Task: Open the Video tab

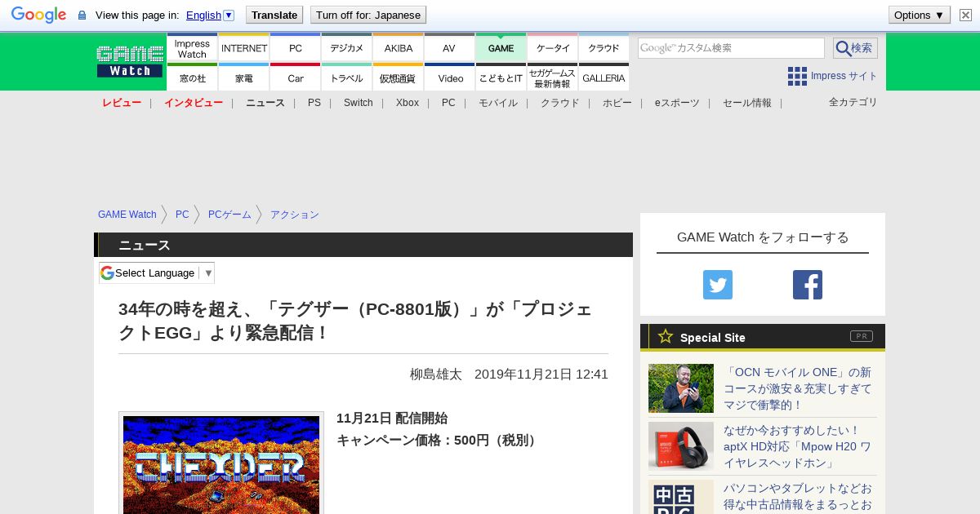Action: [x=449, y=78]
